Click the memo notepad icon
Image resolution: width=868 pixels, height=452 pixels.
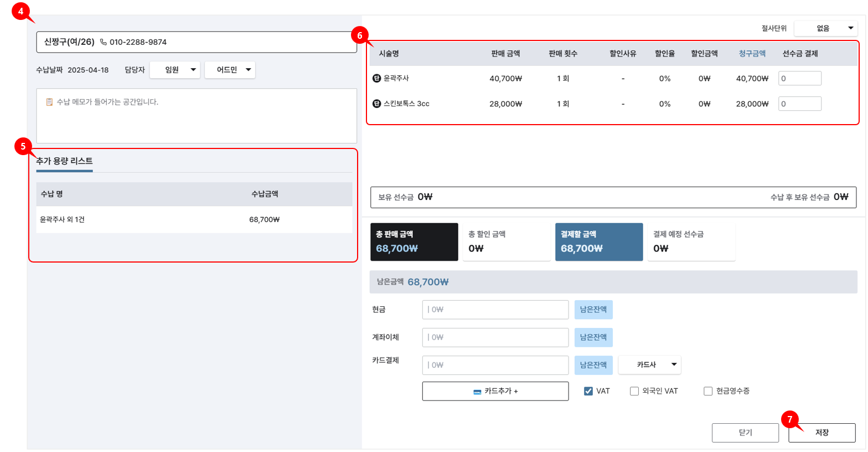pyautogui.click(x=49, y=102)
